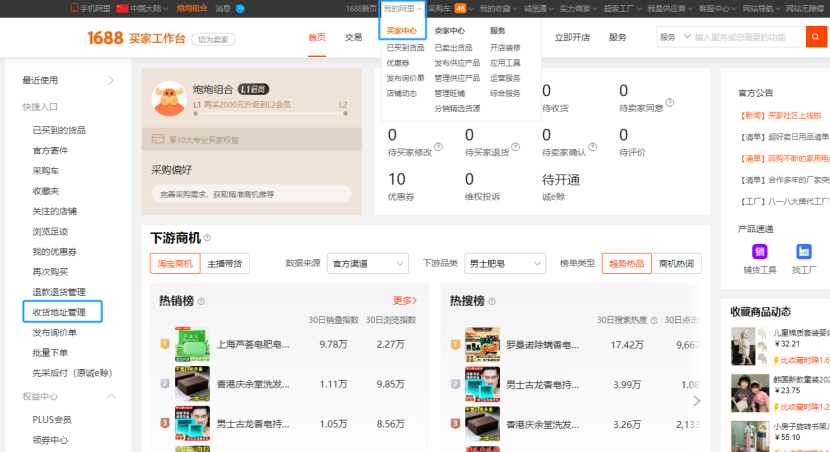Click the 消息 blue notification badge
Screen dimensions: 830x452
[240, 8]
